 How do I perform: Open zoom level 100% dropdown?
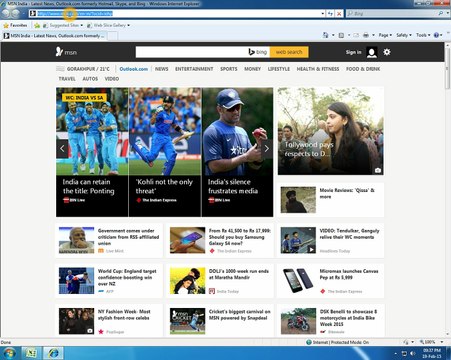click(442, 342)
